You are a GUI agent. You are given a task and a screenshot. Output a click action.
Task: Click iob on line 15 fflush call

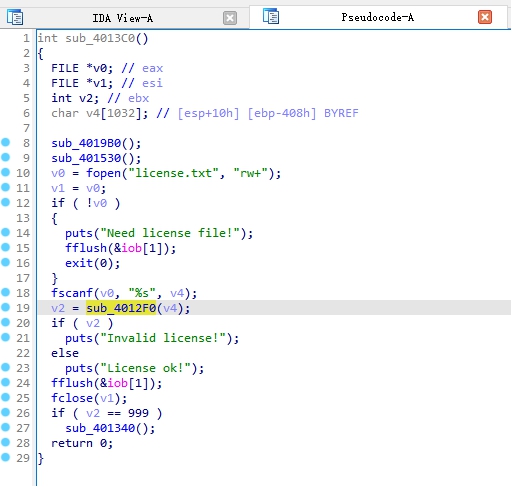click(131, 248)
